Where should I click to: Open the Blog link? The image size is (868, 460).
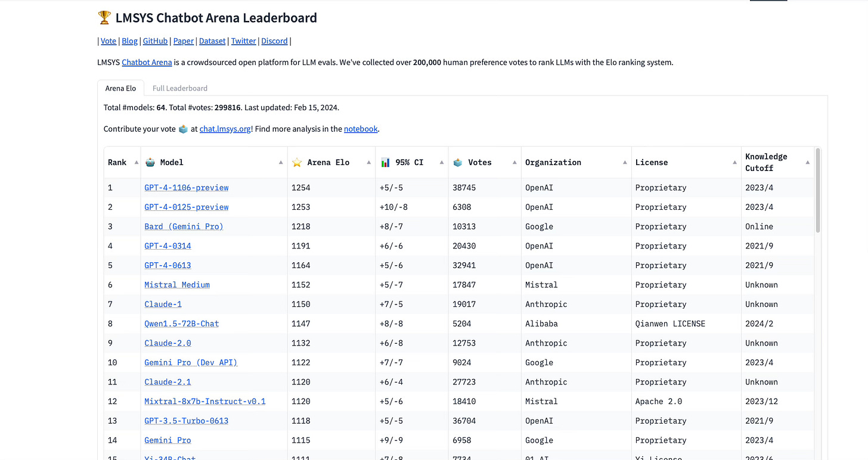point(129,41)
